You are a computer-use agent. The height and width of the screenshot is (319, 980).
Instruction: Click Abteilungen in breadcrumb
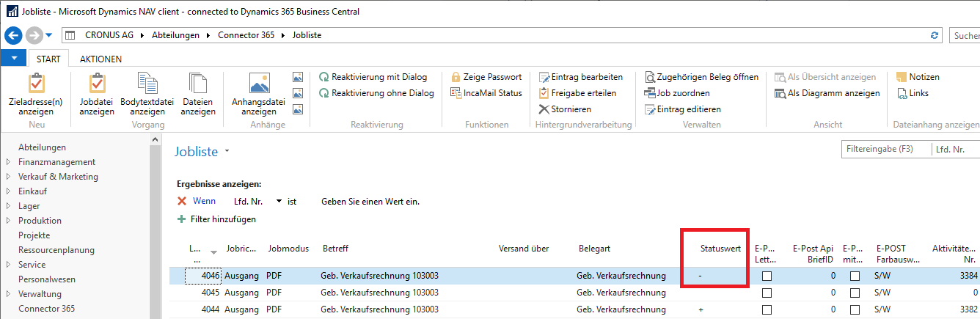(175, 35)
